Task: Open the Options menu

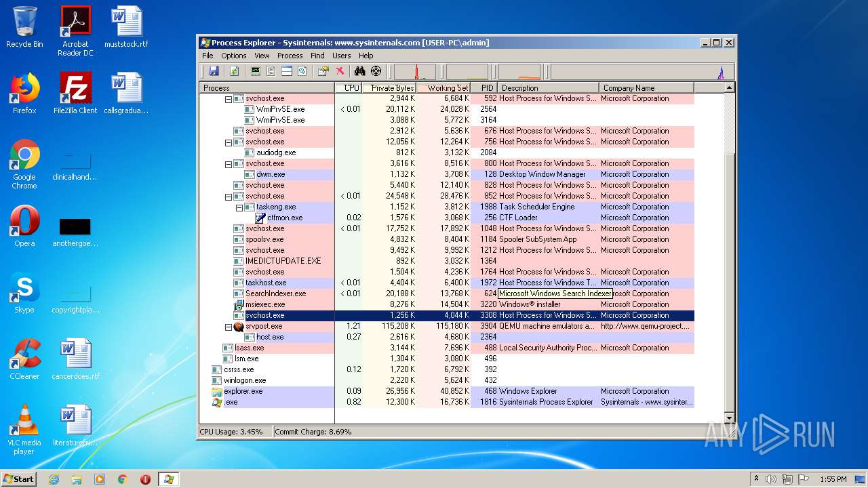Action: tap(234, 56)
